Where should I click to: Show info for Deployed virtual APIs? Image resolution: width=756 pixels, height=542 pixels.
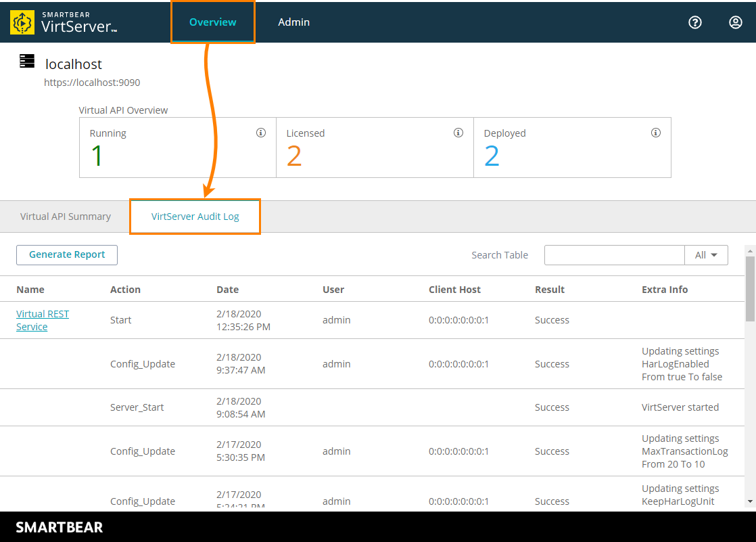[655, 133]
